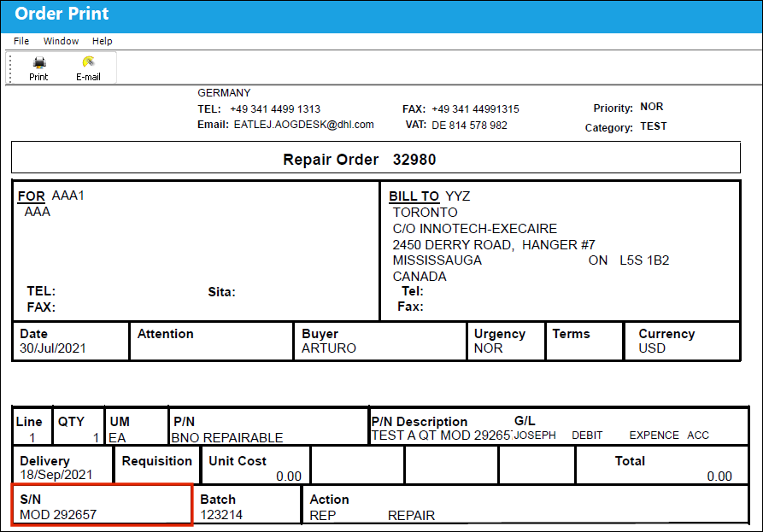
Task: Click the action code REP
Action: pyautogui.click(x=323, y=516)
